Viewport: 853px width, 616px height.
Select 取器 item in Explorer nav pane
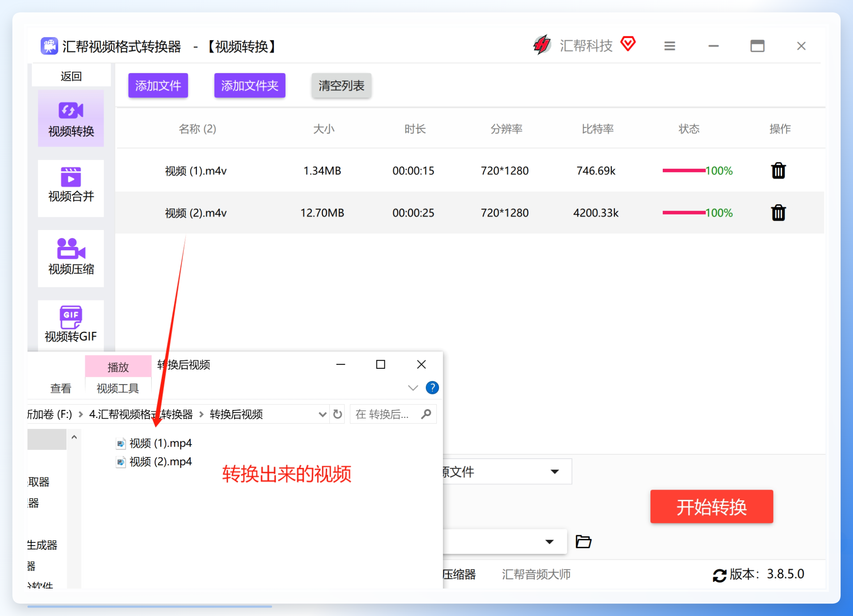(x=39, y=482)
